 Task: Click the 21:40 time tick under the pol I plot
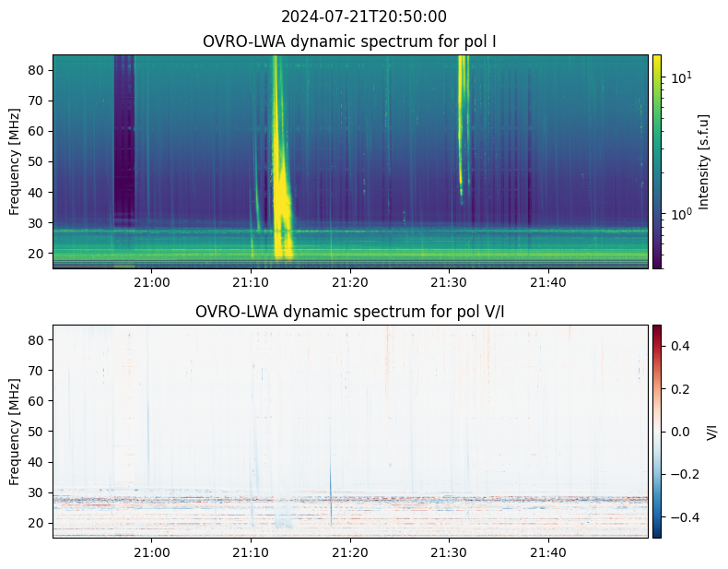pyautogui.click(x=548, y=281)
